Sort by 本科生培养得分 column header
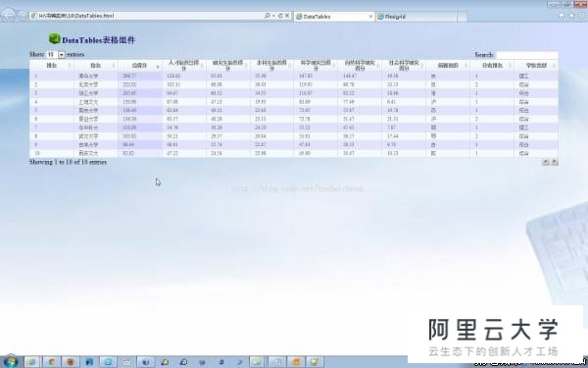The image size is (588, 368). [271, 66]
